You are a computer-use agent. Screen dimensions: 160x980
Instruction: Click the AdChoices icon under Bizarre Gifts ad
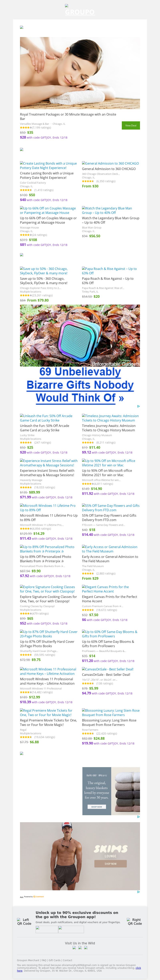138,406
